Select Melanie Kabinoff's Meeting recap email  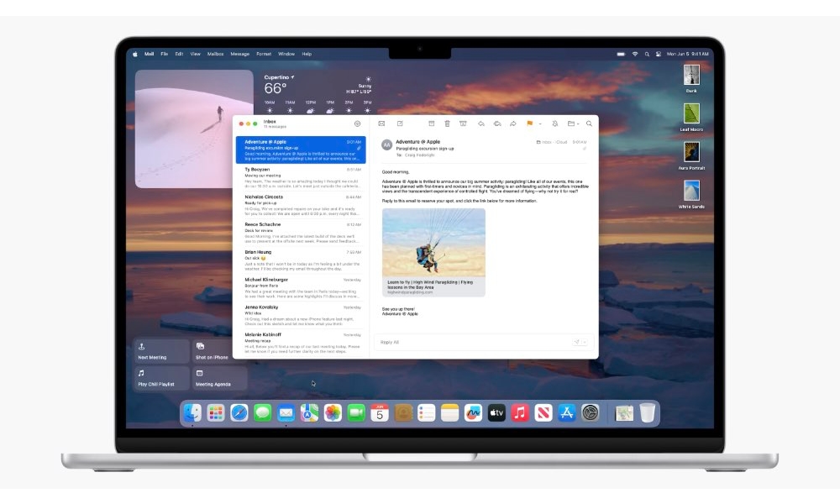click(x=301, y=343)
